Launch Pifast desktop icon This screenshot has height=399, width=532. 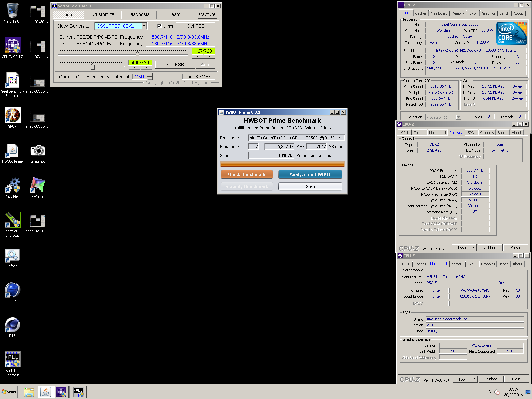[x=12, y=258]
